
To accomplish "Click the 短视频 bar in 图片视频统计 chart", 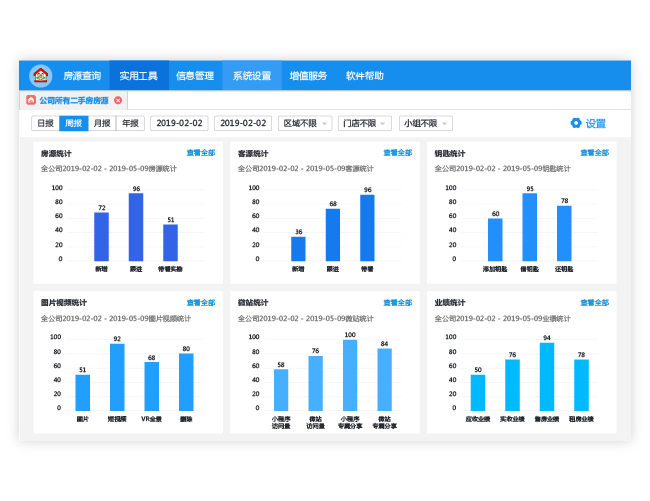I will [117, 377].
